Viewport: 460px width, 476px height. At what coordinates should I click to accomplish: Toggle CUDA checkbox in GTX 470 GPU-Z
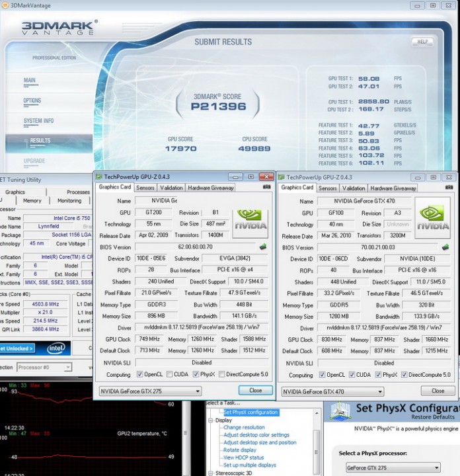[x=352, y=375]
